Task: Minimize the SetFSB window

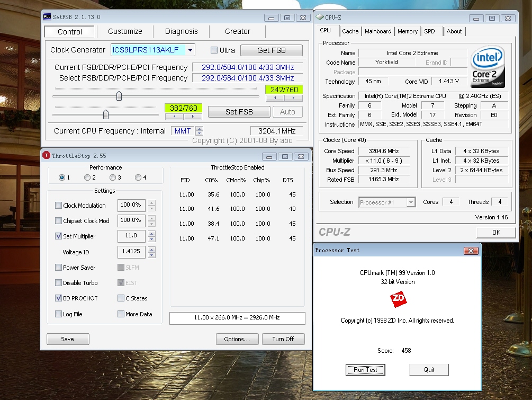Action: coord(271,17)
